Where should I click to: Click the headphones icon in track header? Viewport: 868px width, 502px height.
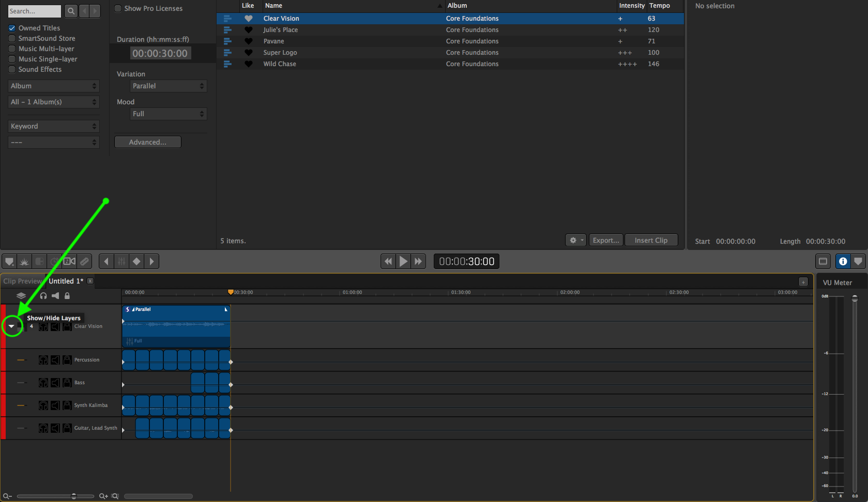pyautogui.click(x=43, y=296)
